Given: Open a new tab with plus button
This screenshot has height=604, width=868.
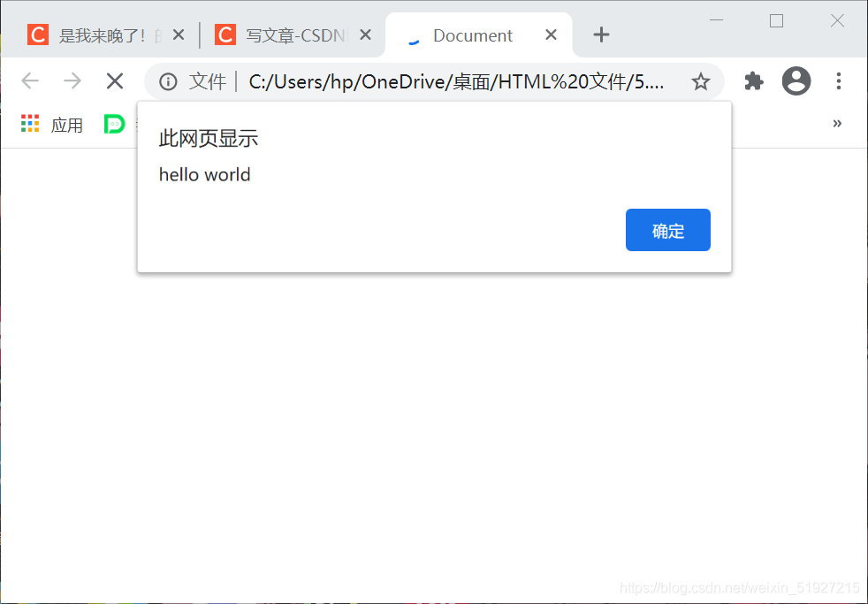Looking at the screenshot, I should click(x=601, y=34).
